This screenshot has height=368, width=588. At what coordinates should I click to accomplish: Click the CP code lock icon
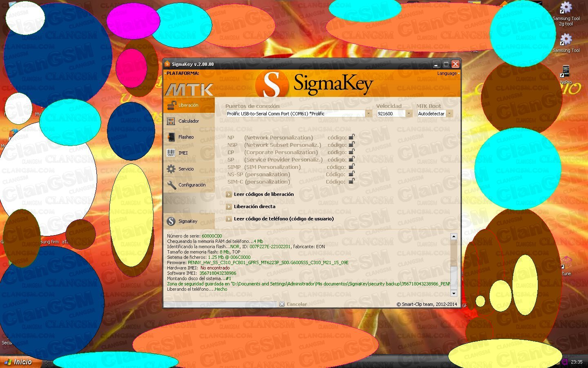pos(352,152)
